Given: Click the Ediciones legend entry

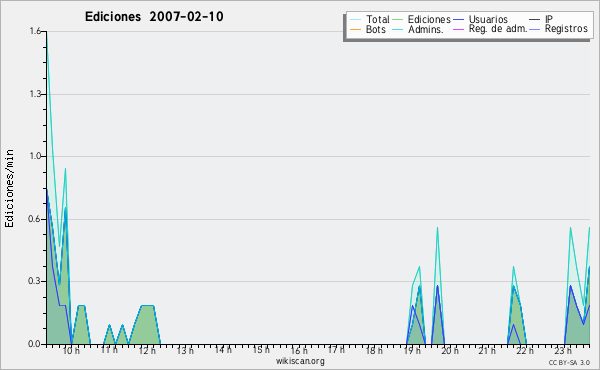Looking at the screenshot, I should pyautogui.click(x=422, y=19).
